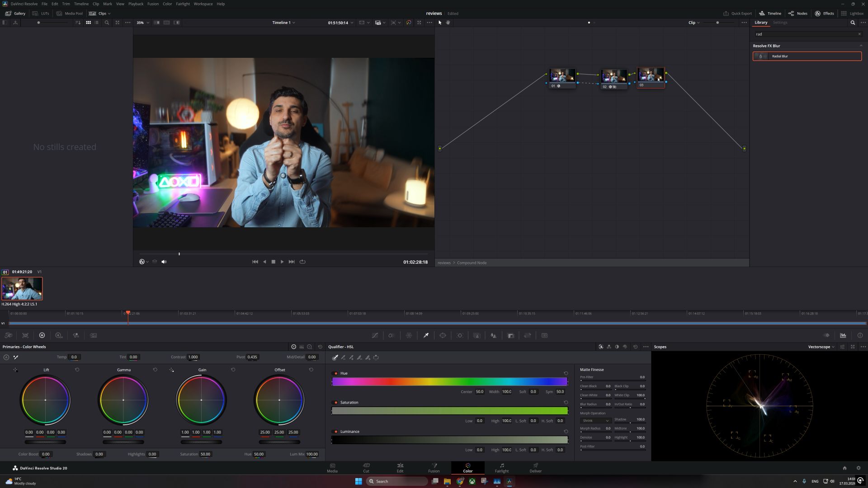Mute the viewer audio speaker
868x488 pixels.
164,262
